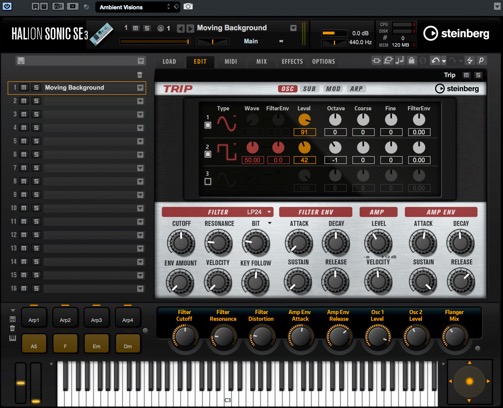Screen dimensions: 503x408
Task: Expand the Moving Background slot dropdown
Action: pos(140,88)
